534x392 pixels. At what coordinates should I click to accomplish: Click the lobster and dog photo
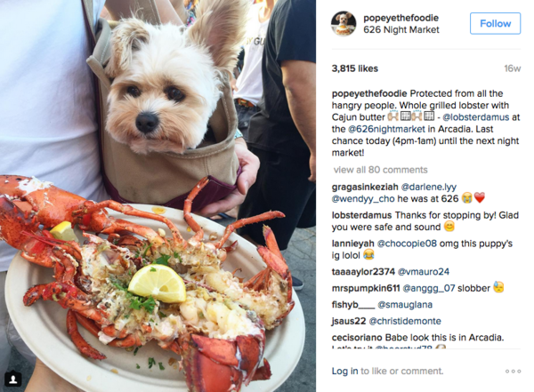pos(158,196)
